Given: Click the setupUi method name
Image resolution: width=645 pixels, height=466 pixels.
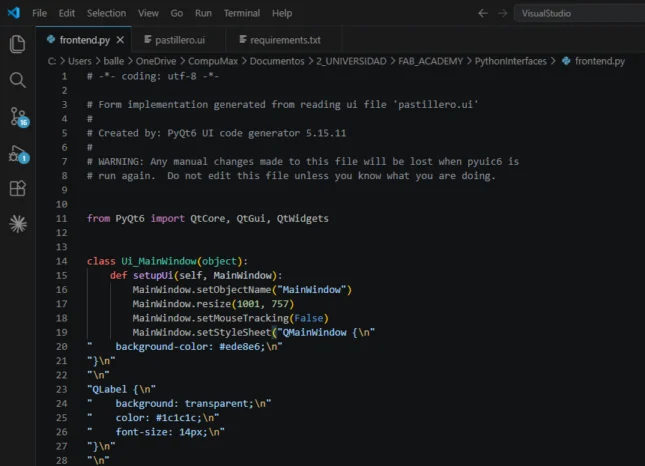Looking at the screenshot, I should tap(153, 275).
